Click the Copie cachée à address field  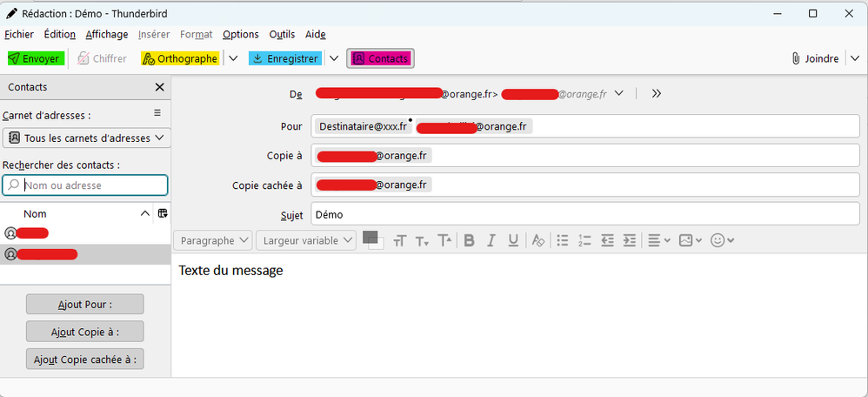(585, 185)
